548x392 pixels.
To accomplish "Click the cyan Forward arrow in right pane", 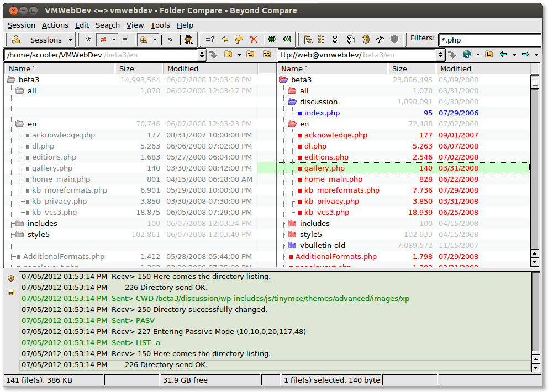I will click(x=525, y=54).
